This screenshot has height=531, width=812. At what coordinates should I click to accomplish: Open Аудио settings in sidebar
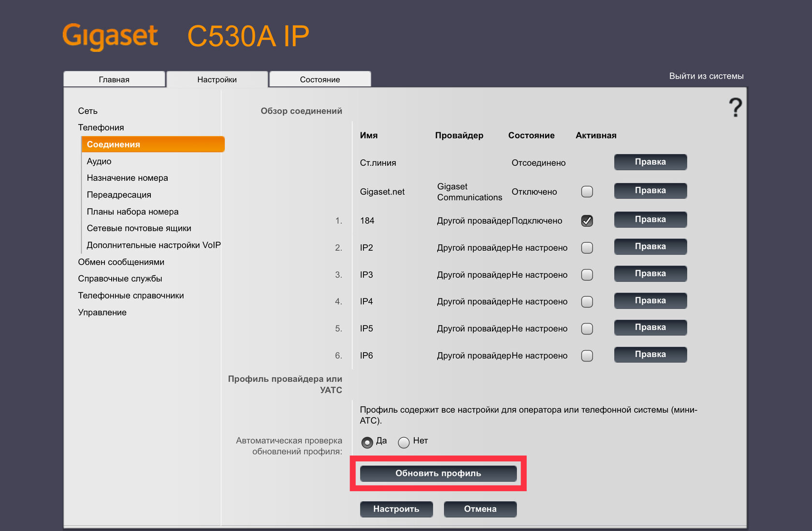tap(99, 161)
